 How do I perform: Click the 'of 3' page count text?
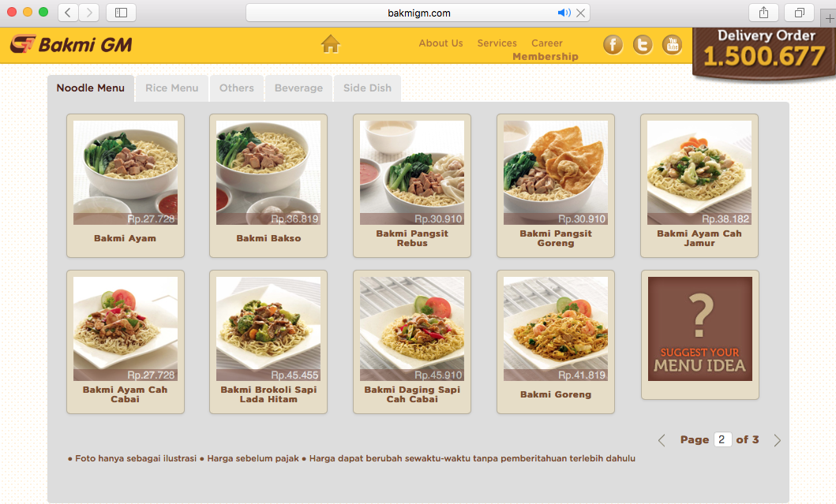click(x=748, y=440)
